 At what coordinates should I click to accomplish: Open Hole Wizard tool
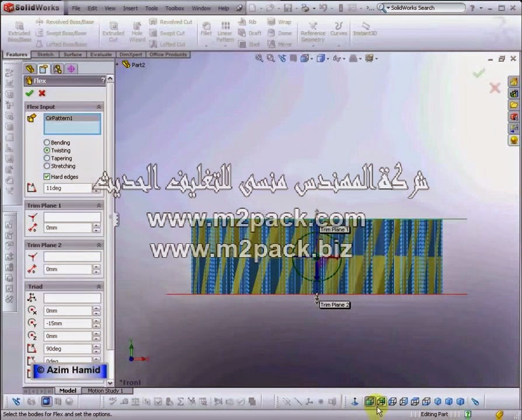click(x=137, y=32)
